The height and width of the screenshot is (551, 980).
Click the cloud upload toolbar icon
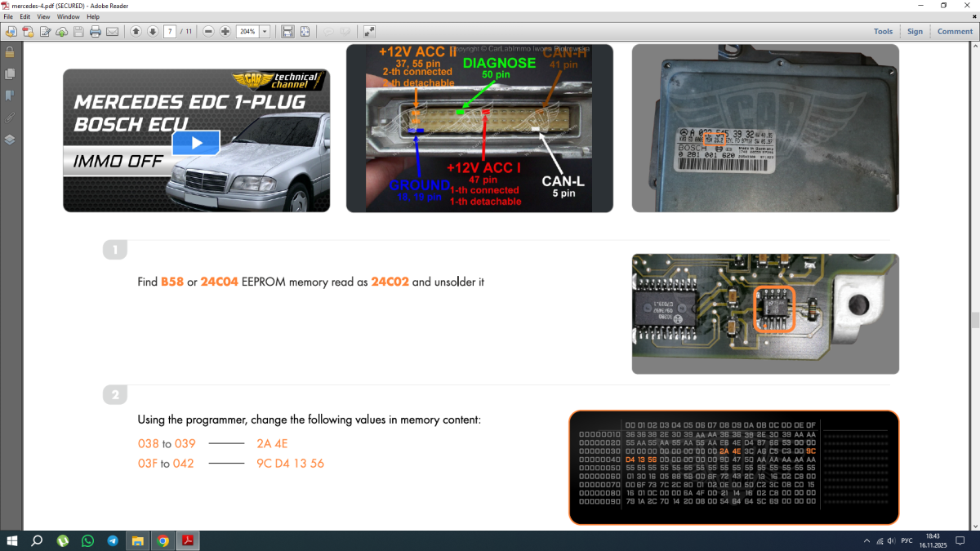click(61, 32)
